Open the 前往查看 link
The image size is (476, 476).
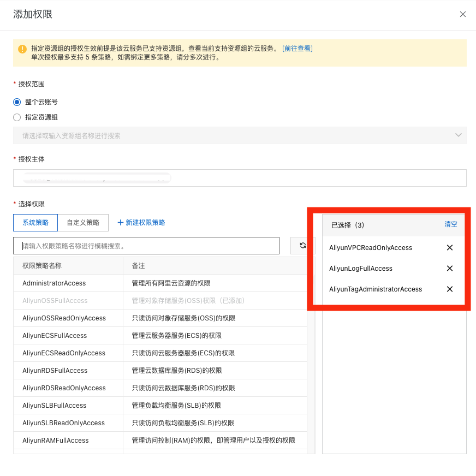(x=297, y=49)
